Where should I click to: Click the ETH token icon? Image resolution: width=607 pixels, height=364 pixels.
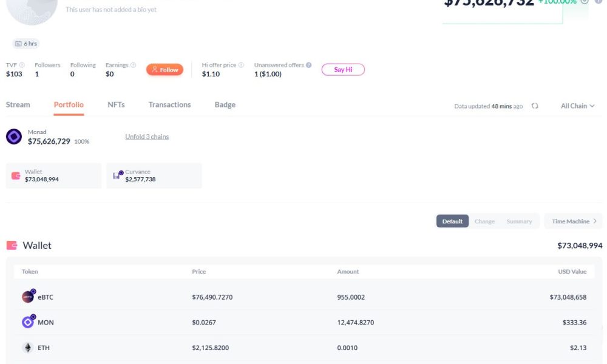[x=28, y=348]
